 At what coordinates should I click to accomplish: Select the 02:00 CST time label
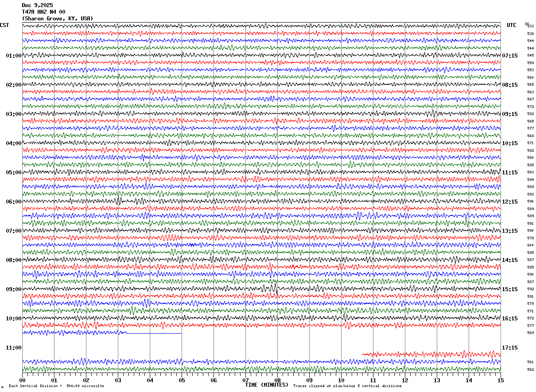(14, 85)
